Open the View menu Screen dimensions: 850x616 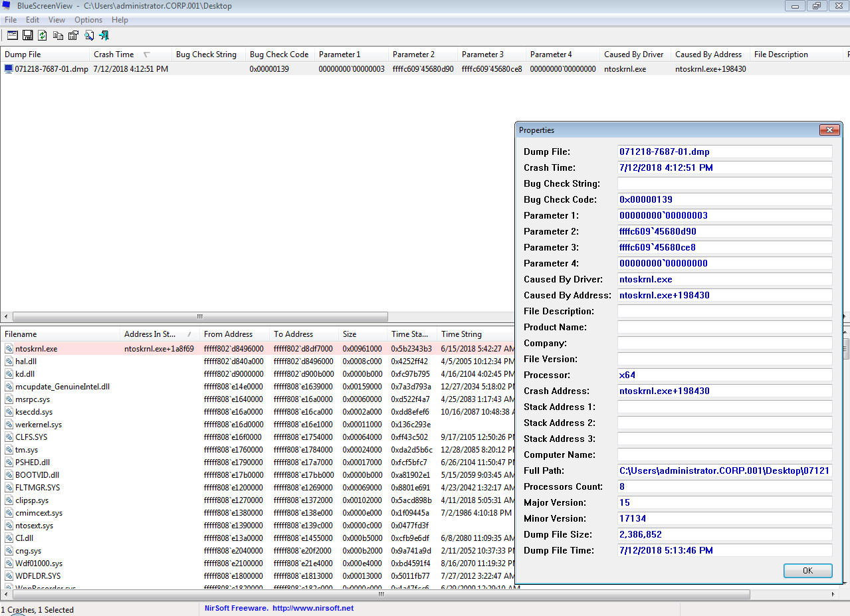point(57,20)
